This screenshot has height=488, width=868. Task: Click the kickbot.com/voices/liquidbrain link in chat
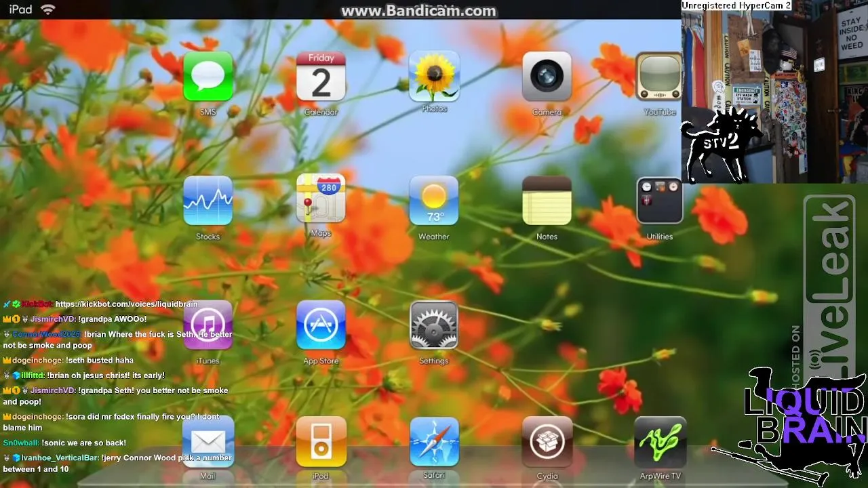[x=126, y=305]
